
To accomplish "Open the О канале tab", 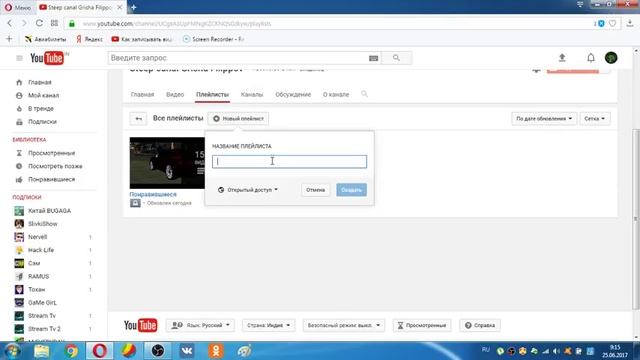I will (x=336, y=94).
